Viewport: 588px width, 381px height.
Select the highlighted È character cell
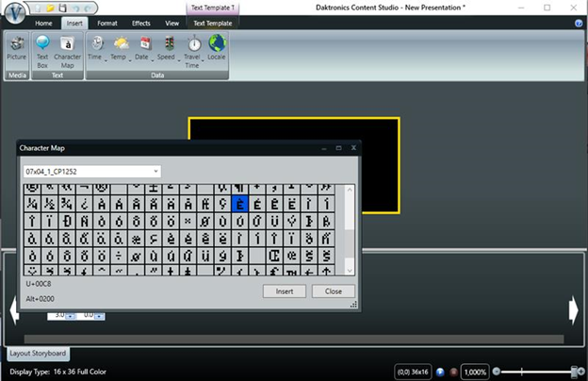240,205
